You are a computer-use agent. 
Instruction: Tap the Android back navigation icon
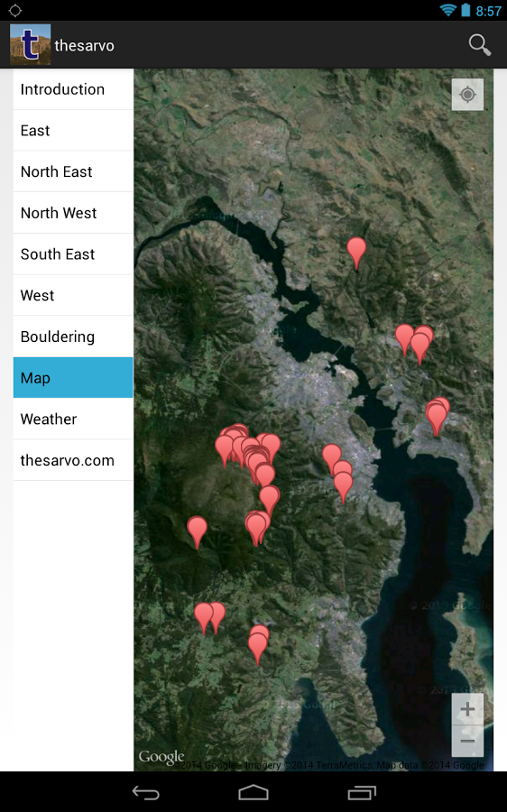145,792
